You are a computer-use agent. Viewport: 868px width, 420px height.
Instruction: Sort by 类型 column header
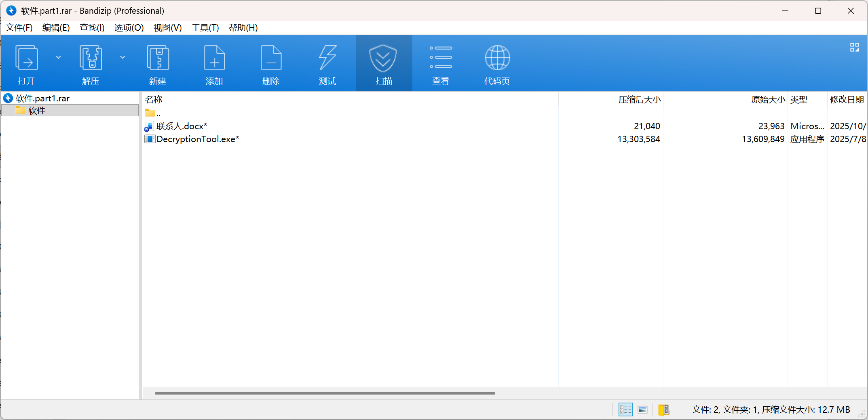coord(799,99)
